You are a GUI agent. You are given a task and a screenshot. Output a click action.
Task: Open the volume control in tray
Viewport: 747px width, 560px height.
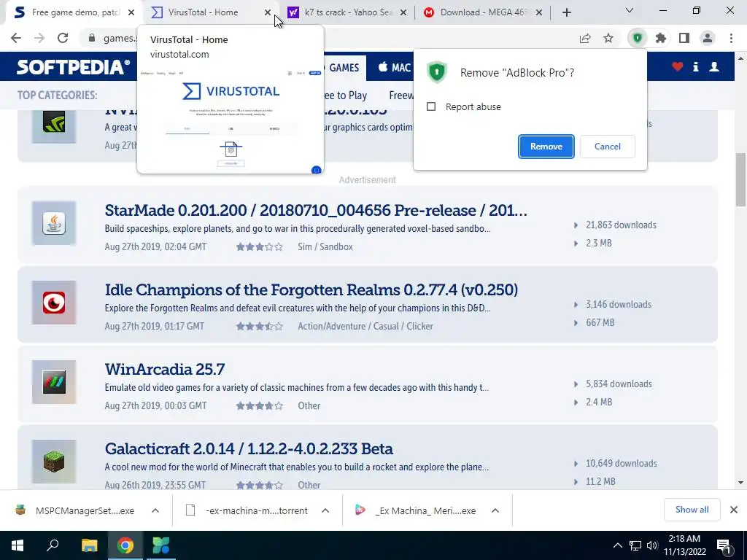click(x=652, y=545)
